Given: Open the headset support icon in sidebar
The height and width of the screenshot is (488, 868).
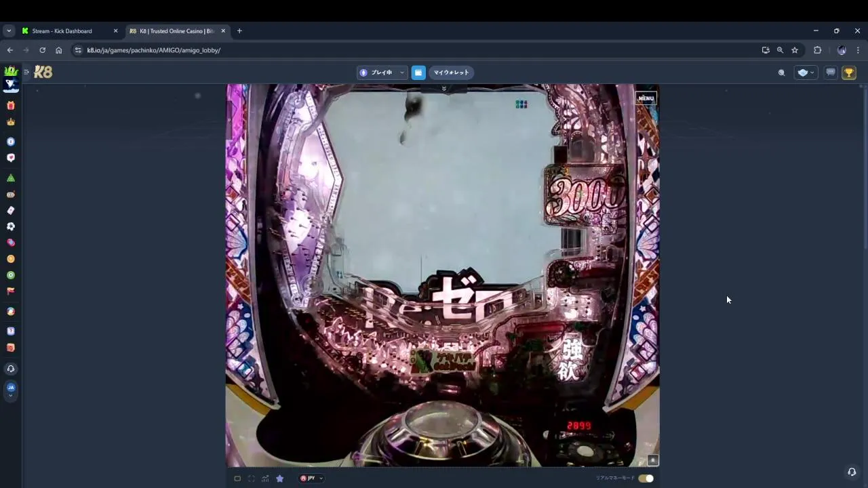Looking at the screenshot, I should click(x=11, y=369).
